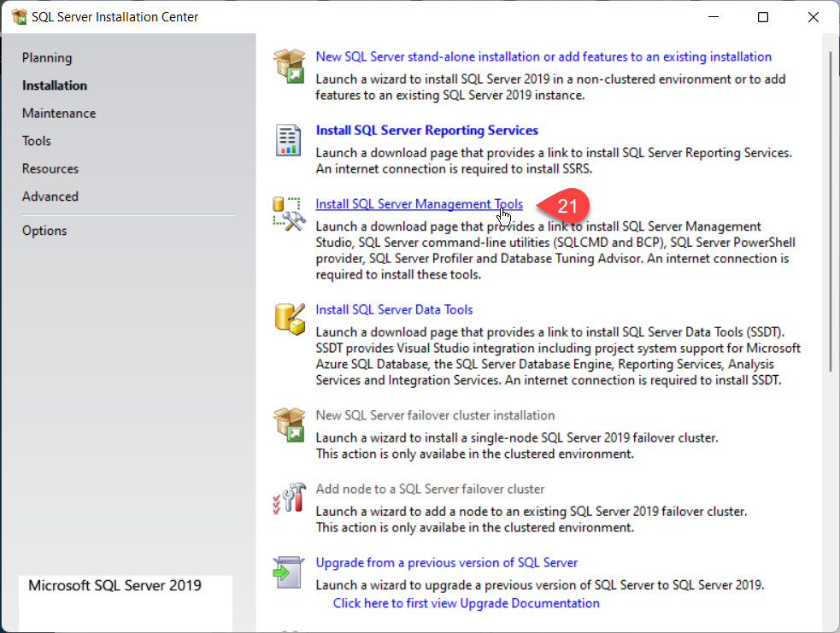Click the failover cluster installation box icon

point(290,425)
